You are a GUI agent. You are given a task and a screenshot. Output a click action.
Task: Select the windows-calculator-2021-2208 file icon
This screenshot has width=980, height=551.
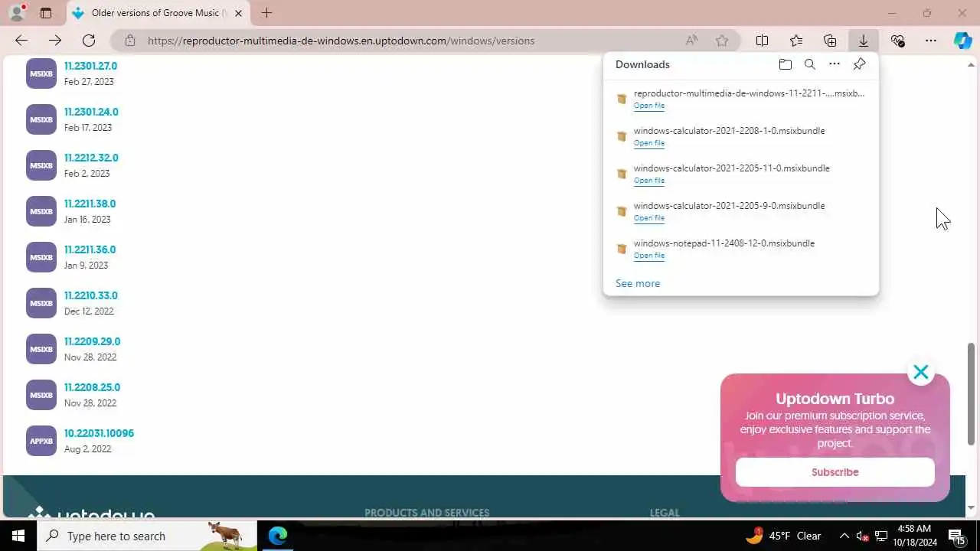[x=622, y=136]
